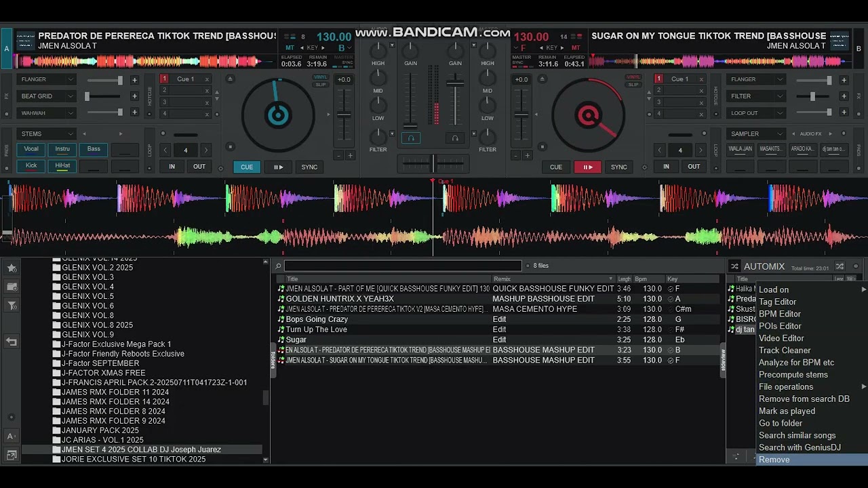
Task: Choose BPM Editor in context menu
Action: (x=812, y=314)
